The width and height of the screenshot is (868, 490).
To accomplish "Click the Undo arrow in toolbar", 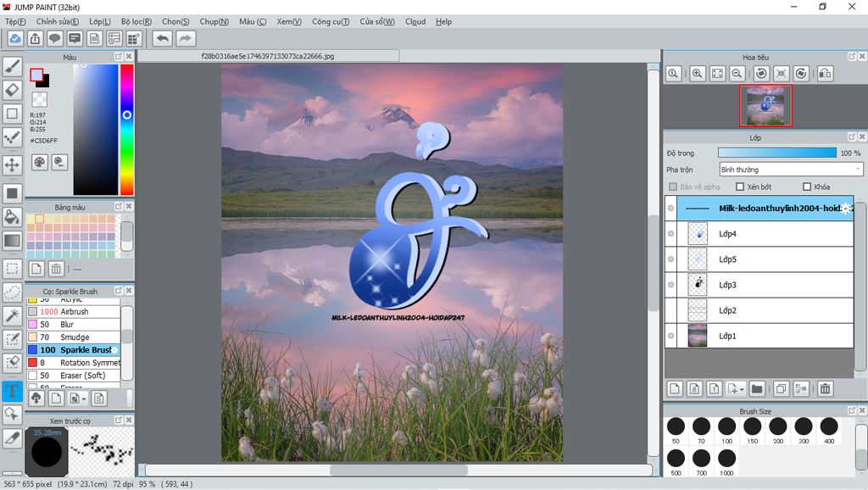I will pyautogui.click(x=163, y=39).
